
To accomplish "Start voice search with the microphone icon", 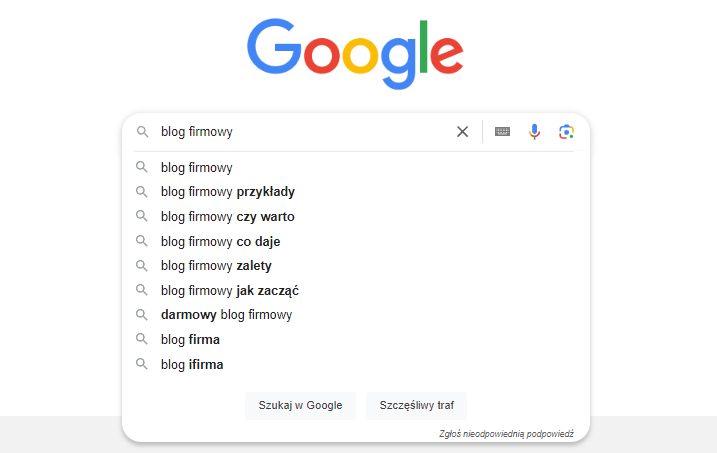I will 535,132.
